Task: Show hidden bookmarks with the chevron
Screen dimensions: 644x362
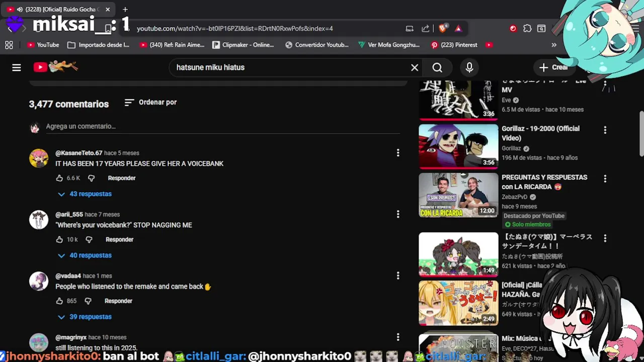Action: pyautogui.click(x=554, y=45)
